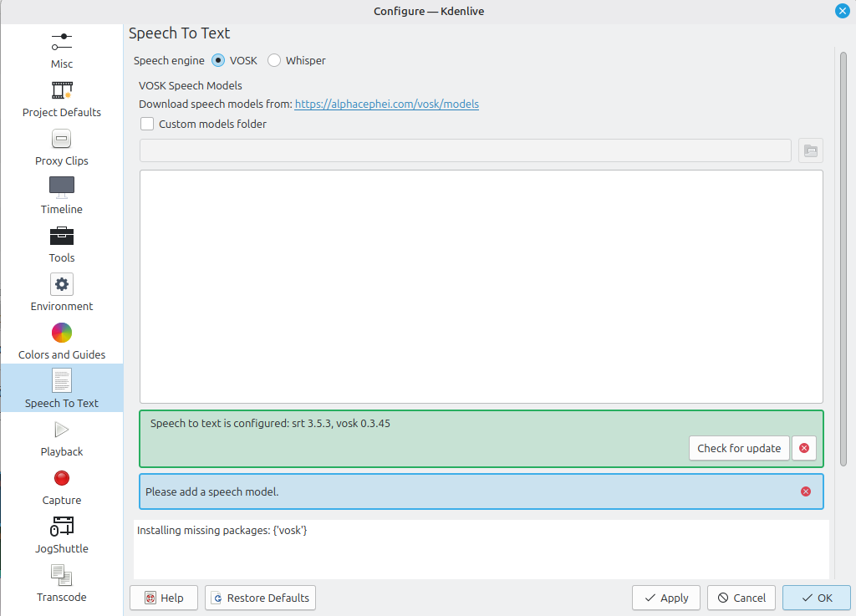Open Playback settings page
The height and width of the screenshot is (616, 856).
[x=62, y=438]
